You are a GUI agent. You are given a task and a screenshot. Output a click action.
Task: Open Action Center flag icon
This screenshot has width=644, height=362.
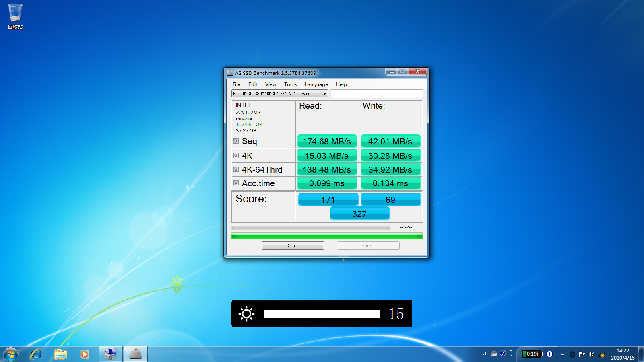click(x=582, y=354)
